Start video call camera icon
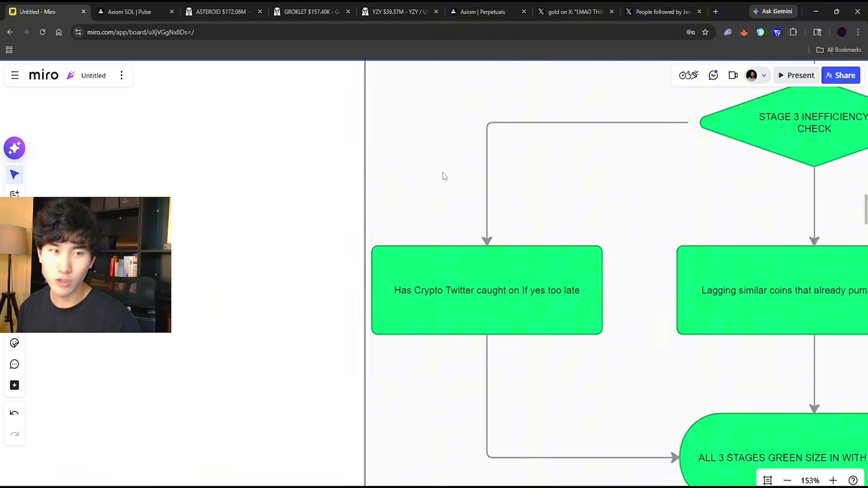This screenshot has width=868, height=488. [733, 75]
